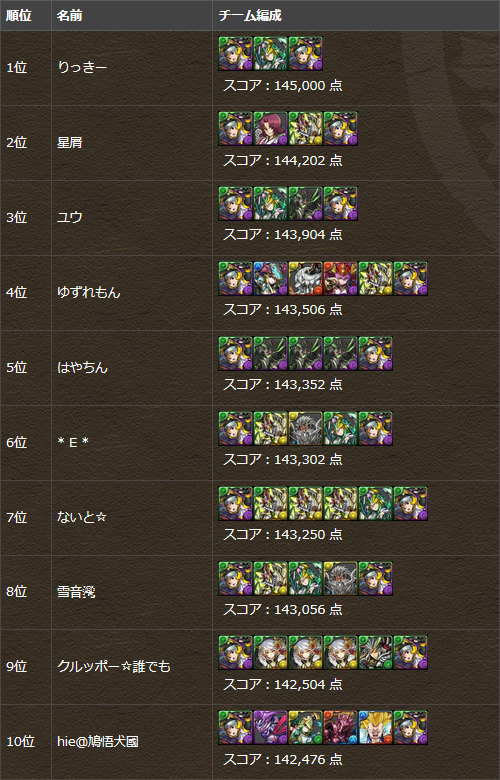Click the 順位 column header
Image resolution: width=500 pixels, height=780 pixels.
(19, 16)
